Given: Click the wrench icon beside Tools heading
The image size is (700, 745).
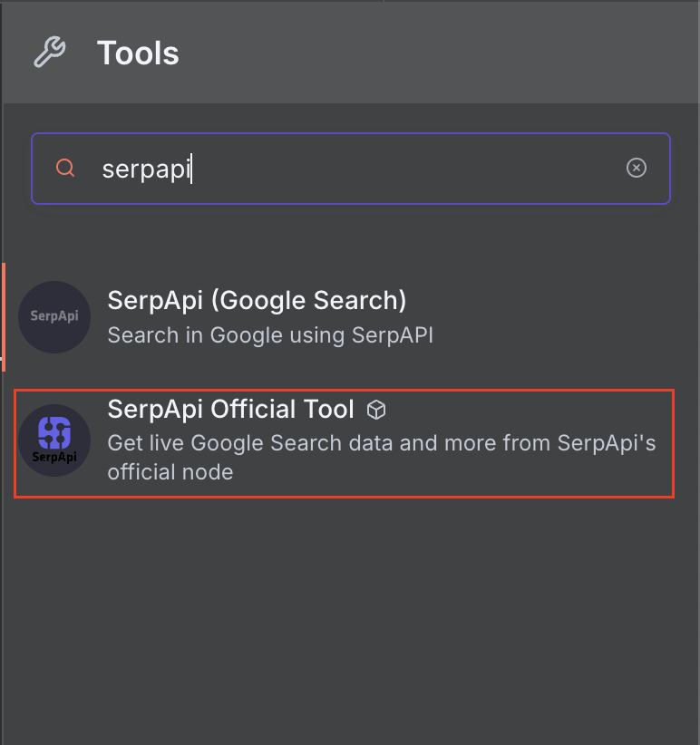Looking at the screenshot, I should pyautogui.click(x=50, y=53).
